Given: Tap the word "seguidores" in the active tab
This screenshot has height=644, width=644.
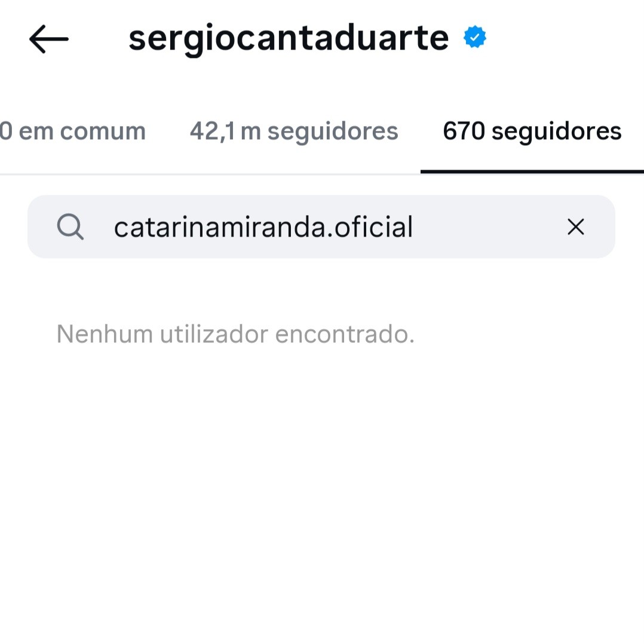Looking at the screenshot, I should pos(556,131).
